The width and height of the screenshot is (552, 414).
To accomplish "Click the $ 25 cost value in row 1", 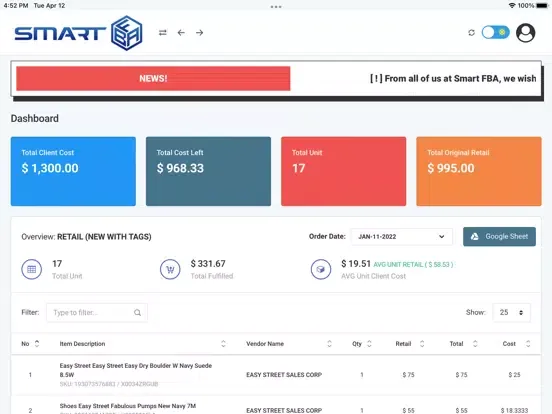I will click(514, 375).
